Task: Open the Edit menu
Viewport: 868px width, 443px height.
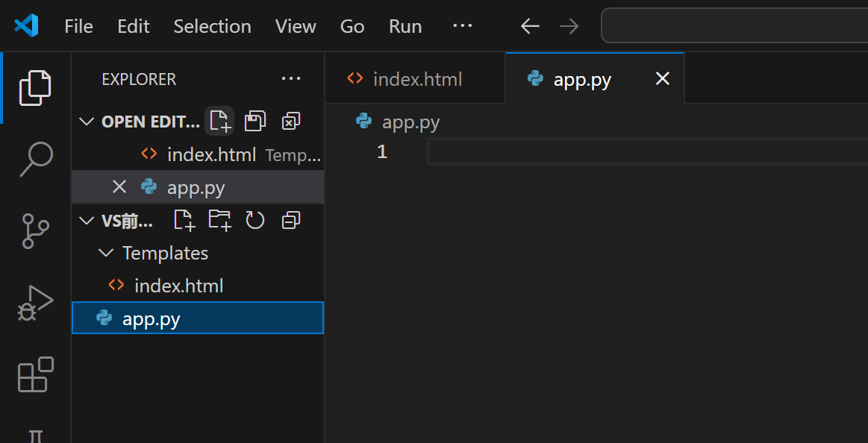Action: click(134, 26)
